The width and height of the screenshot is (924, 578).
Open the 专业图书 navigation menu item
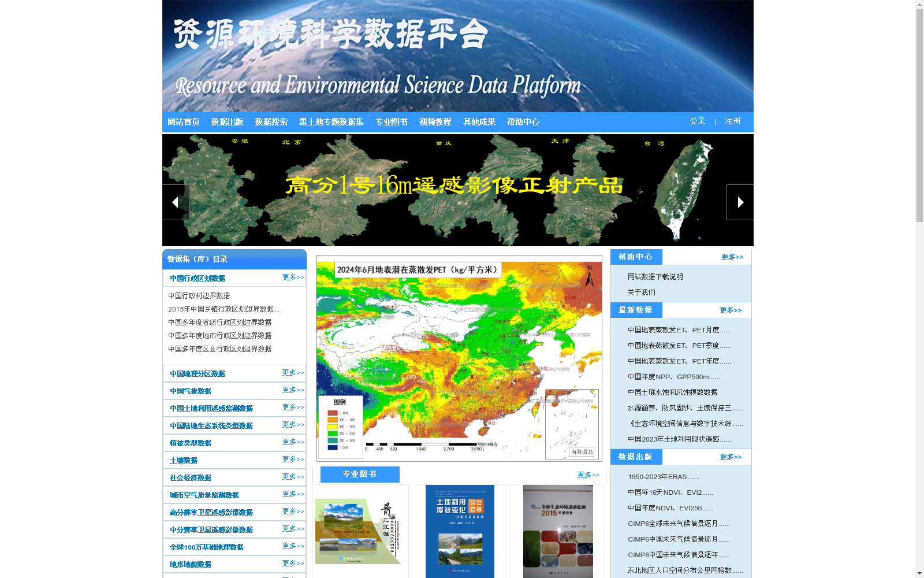(x=392, y=122)
